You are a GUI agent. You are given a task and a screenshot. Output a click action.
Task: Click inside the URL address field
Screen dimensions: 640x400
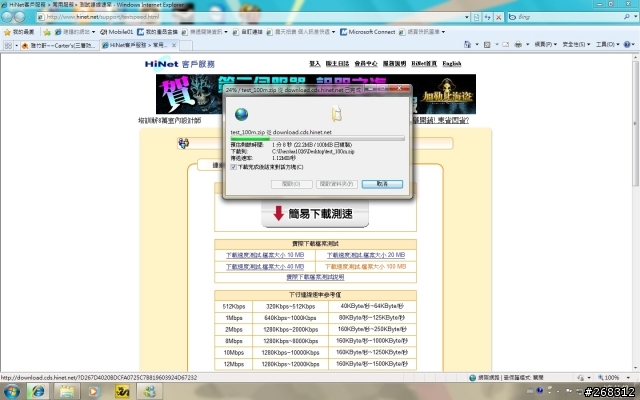[253, 17]
